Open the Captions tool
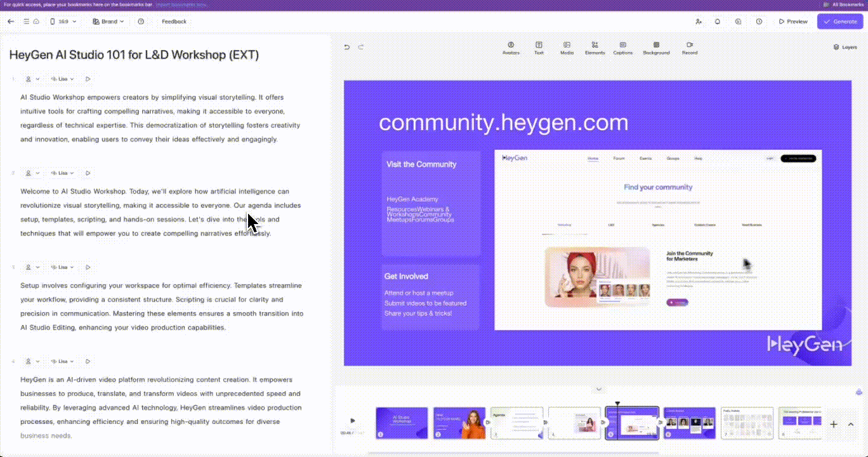This screenshot has width=868, height=457. click(x=622, y=48)
